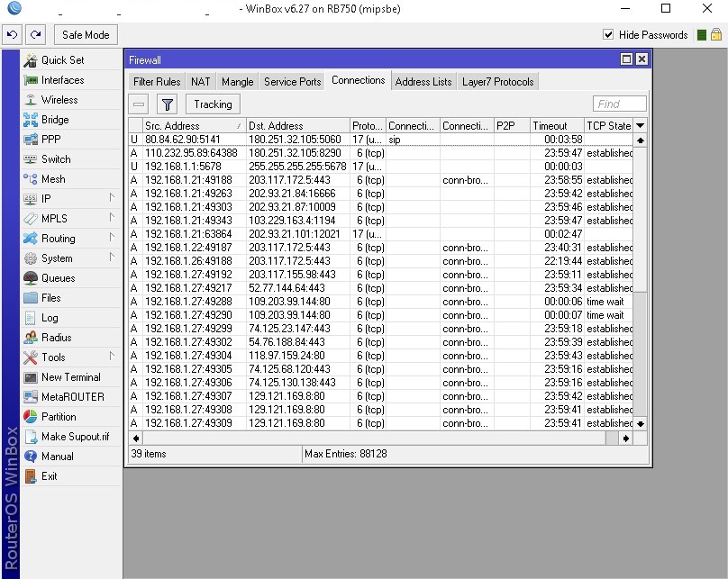The height and width of the screenshot is (579, 728).
Task: Click the padlock icon in toolbar
Action: tap(716, 35)
